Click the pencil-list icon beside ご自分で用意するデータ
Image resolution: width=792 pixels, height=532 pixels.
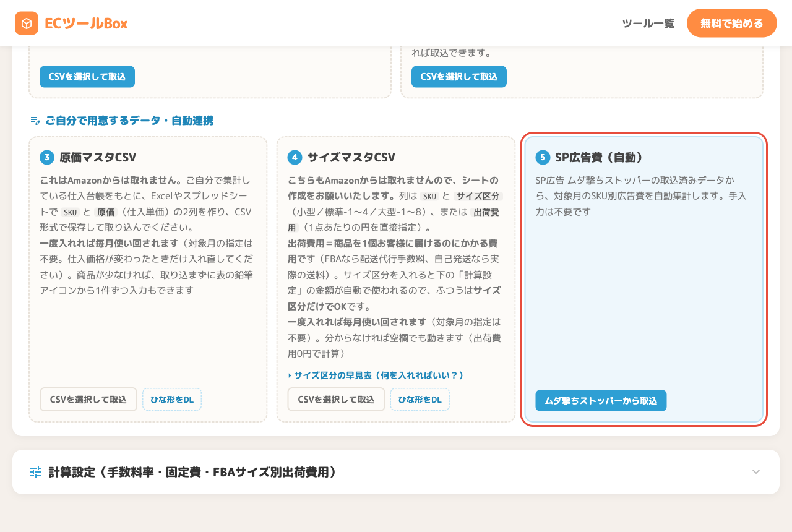(x=35, y=121)
